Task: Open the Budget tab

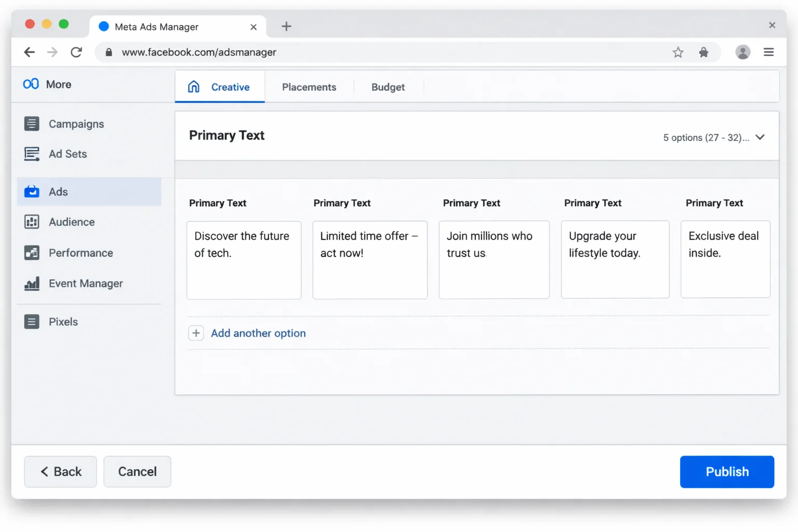Action: [x=388, y=87]
